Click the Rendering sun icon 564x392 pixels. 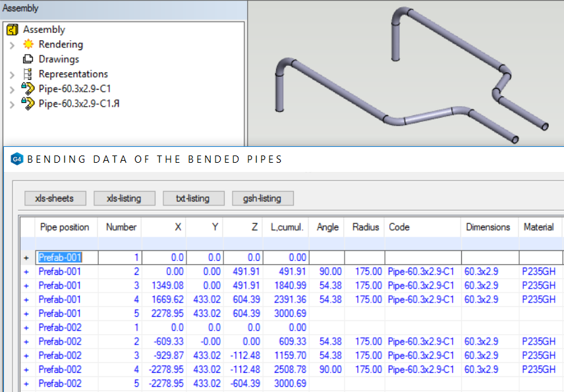(x=28, y=45)
